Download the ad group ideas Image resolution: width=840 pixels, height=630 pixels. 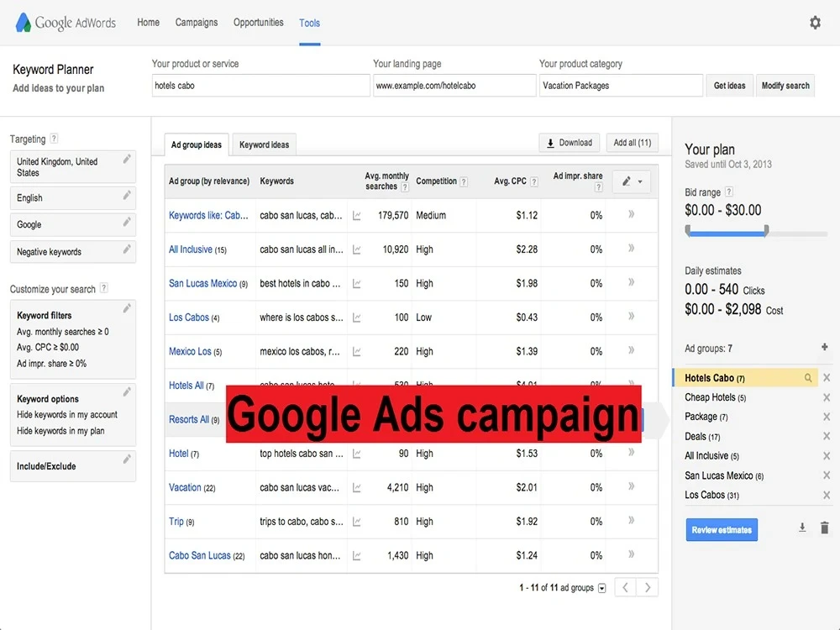click(570, 143)
